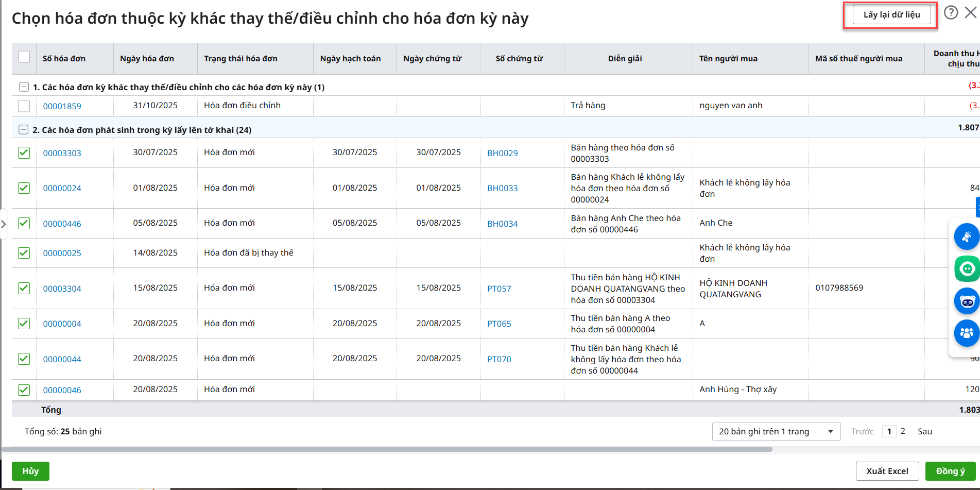This screenshot has height=490, width=980.
Task: Open the green chat support icon
Action: (x=966, y=269)
